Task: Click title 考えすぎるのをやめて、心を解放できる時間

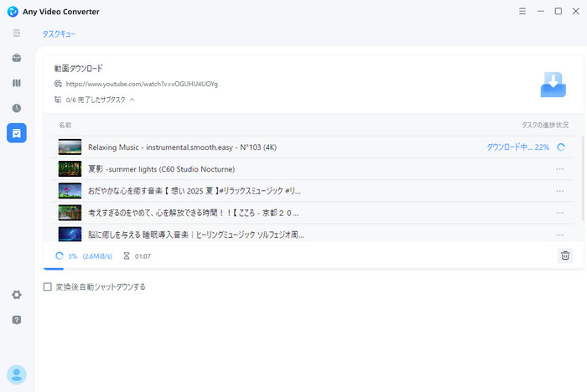Action: click(x=193, y=213)
